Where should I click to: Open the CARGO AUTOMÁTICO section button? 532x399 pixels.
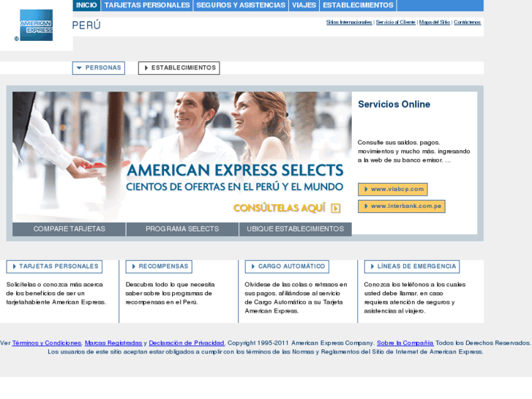click(x=287, y=266)
